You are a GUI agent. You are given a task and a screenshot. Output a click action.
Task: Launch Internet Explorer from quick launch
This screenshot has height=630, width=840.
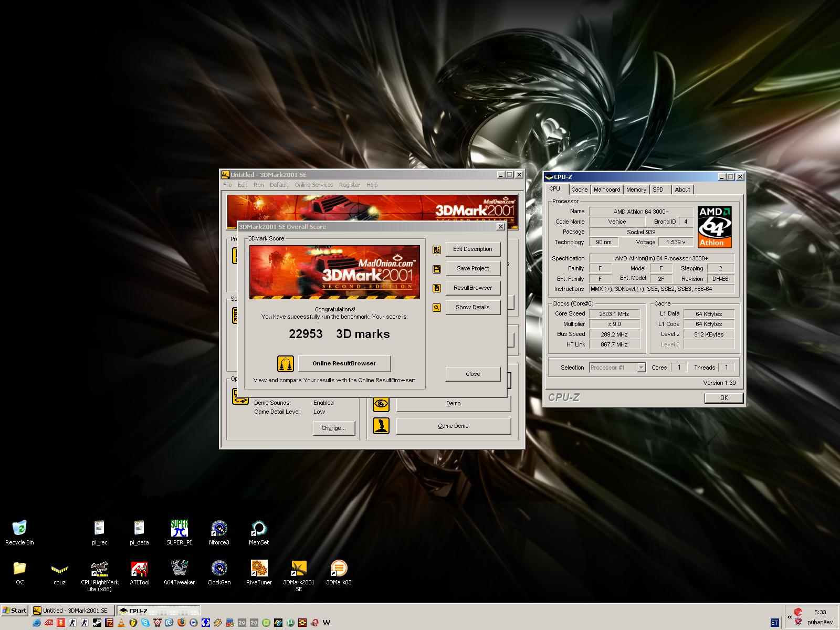(x=37, y=623)
